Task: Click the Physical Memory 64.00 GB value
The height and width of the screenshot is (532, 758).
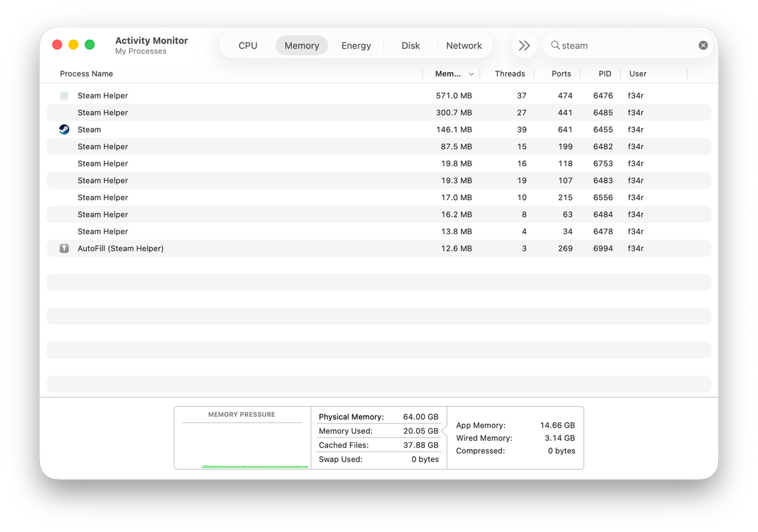Action: point(421,417)
